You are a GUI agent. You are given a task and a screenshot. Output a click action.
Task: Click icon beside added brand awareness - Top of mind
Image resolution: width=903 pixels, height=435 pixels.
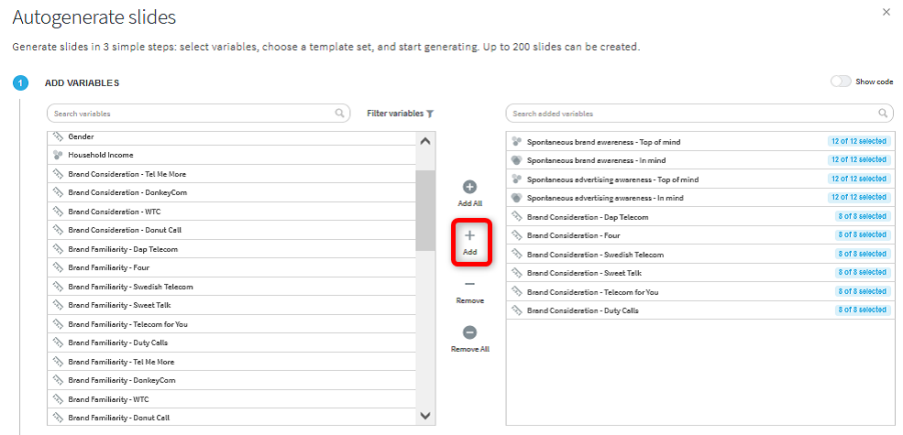[x=516, y=141]
